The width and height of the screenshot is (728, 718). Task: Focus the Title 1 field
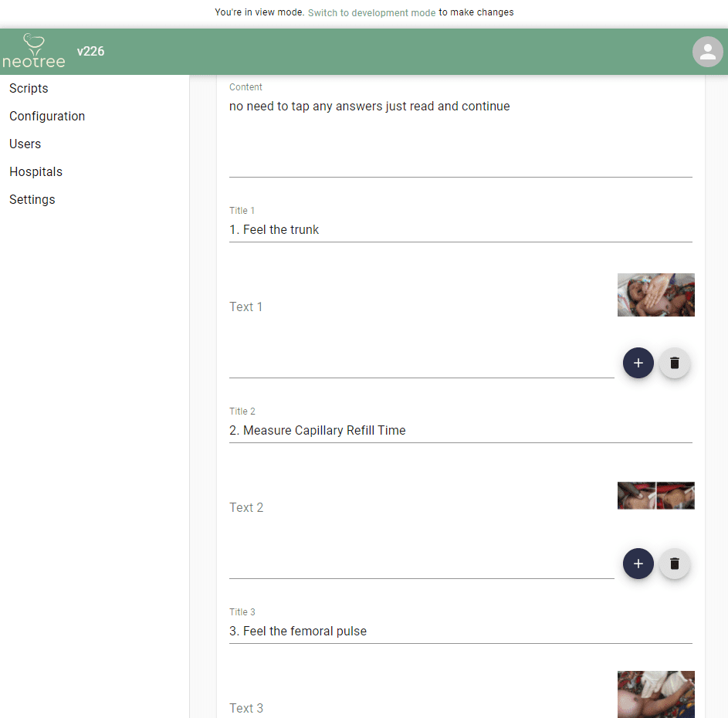click(x=460, y=229)
